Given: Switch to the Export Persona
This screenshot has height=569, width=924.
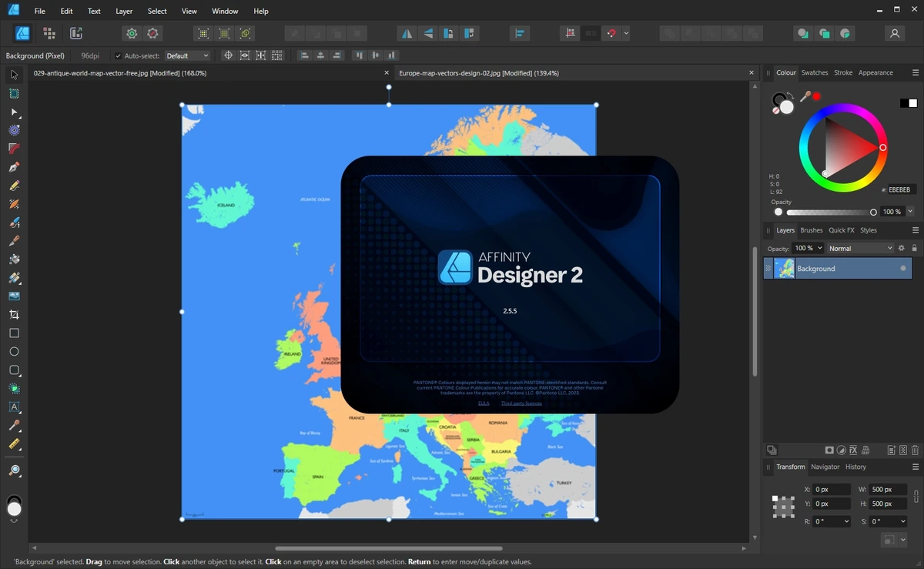Looking at the screenshot, I should pyautogui.click(x=75, y=33).
